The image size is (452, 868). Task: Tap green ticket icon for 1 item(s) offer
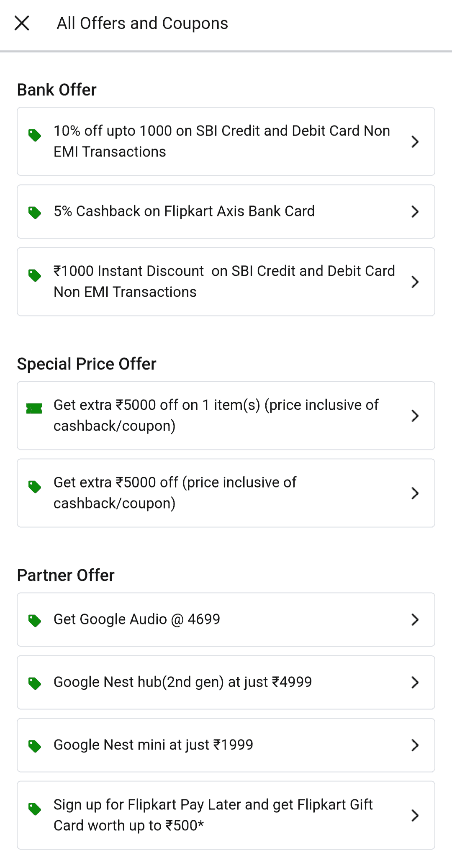pos(34,408)
